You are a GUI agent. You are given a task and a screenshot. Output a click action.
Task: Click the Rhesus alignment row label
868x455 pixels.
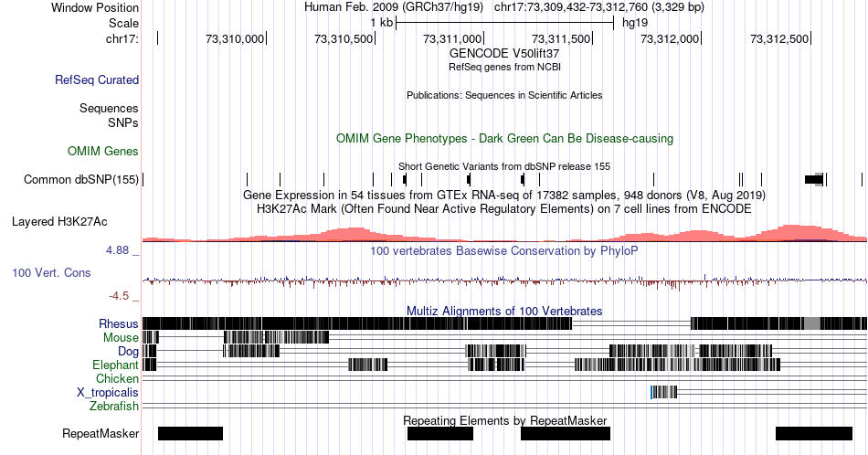tap(119, 323)
